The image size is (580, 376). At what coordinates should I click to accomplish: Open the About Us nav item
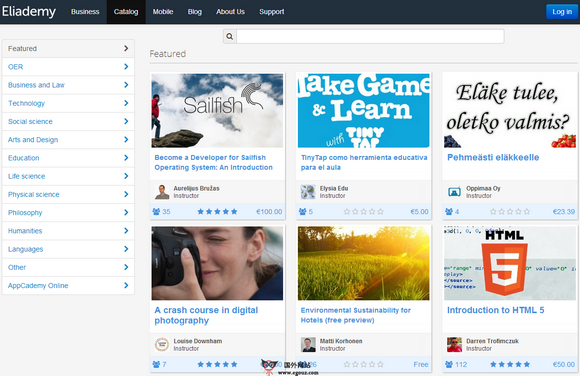tap(230, 12)
